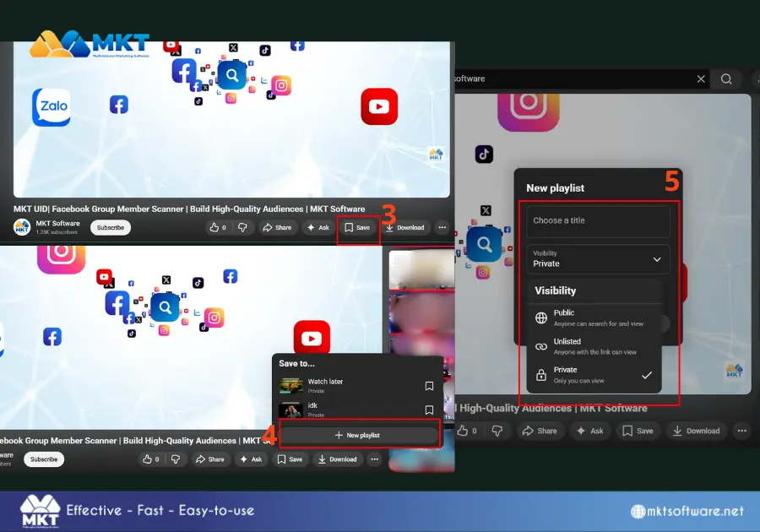Click Download in the Save to screenshot
Image resolution: width=760 pixels, height=532 pixels.
[337, 459]
